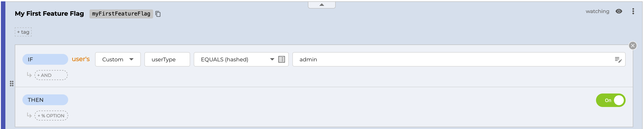This screenshot has height=129, width=644.
Task: Add an AND condition
Action: (51, 75)
